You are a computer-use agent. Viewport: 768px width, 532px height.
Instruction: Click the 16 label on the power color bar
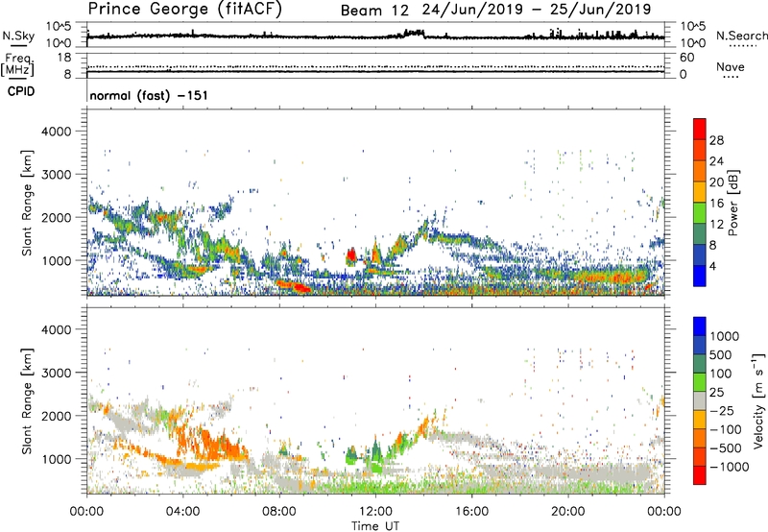click(716, 204)
